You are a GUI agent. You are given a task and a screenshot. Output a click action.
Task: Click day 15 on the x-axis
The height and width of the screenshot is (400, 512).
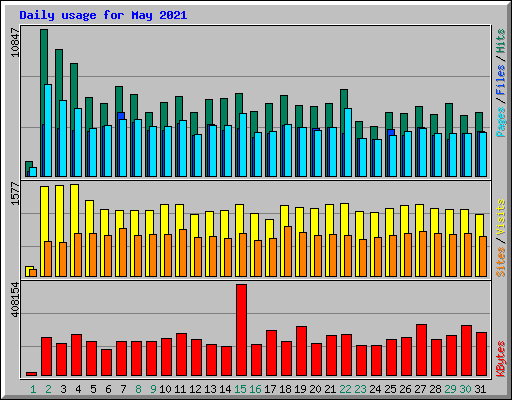[240, 389]
